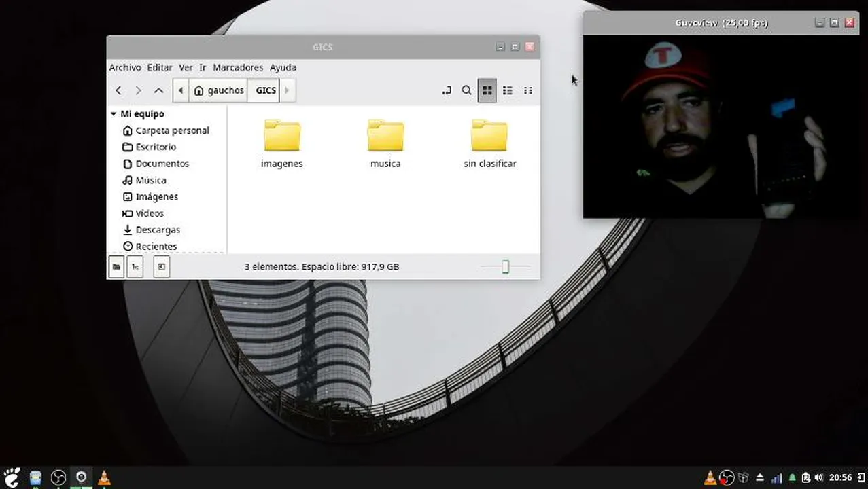
Task: Open the volume speaker tray icon
Action: point(819,477)
